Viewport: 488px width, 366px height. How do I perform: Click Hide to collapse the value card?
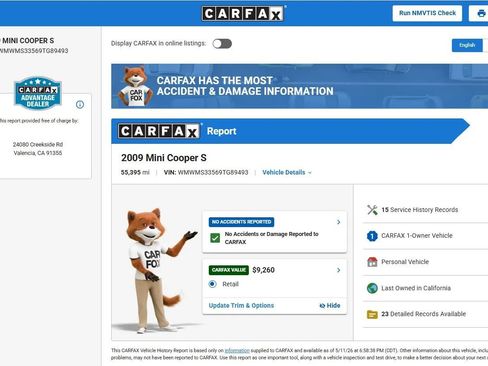pyautogui.click(x=330, y=305)
